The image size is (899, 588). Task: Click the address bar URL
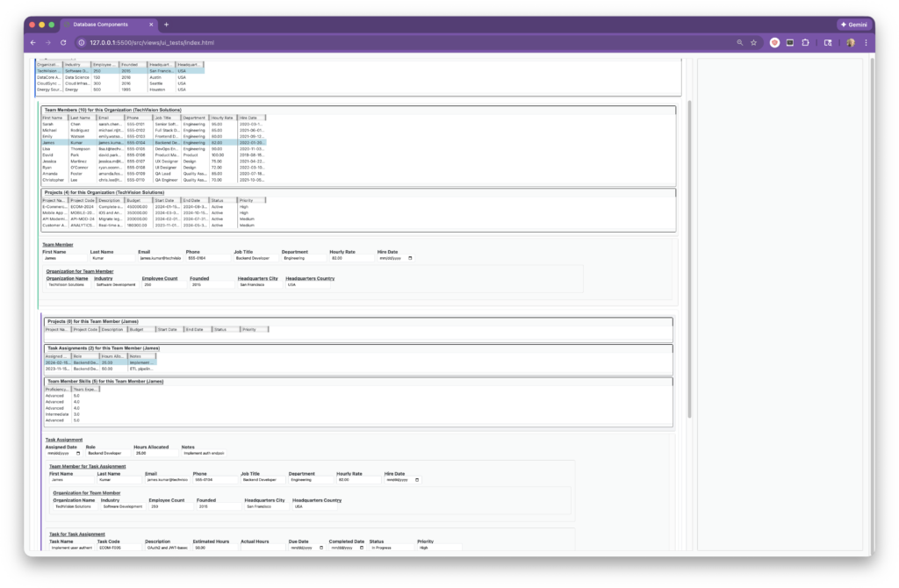(x=152, y=42)
